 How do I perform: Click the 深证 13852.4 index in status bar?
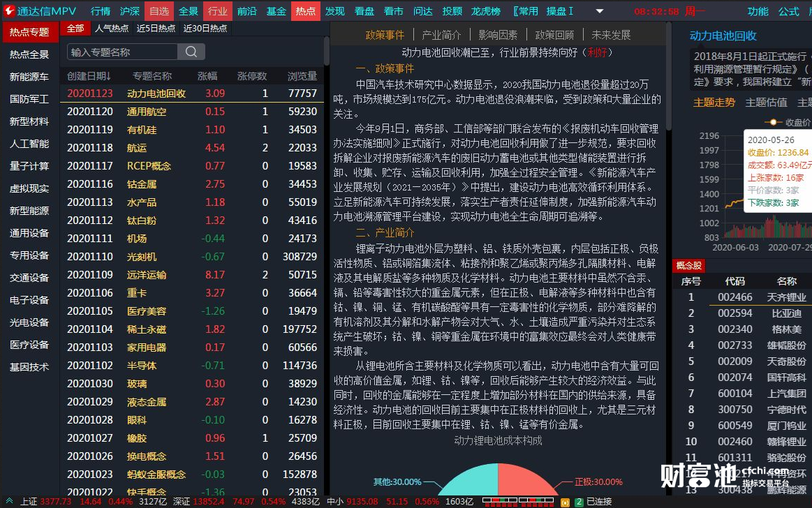click(198, 501)
